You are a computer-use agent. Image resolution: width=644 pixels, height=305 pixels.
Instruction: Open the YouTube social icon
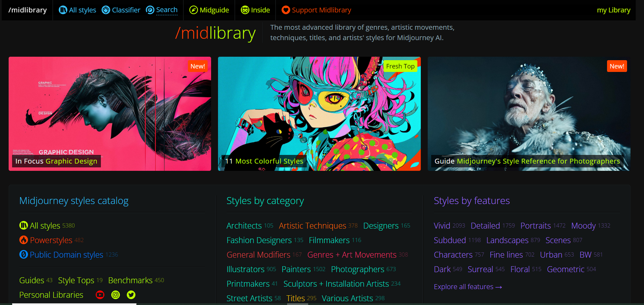point(100,295)
